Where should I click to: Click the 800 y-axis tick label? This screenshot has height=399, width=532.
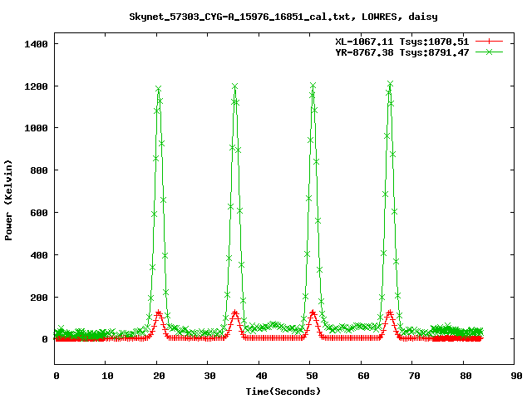(x=39, y=170)
